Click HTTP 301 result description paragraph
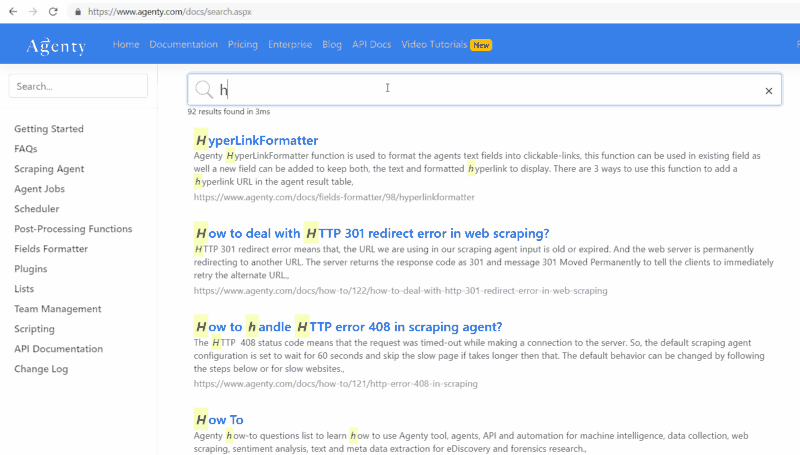The height and width of the screenshot is (455, 800). pyautogui.click(x=484, y=262)
